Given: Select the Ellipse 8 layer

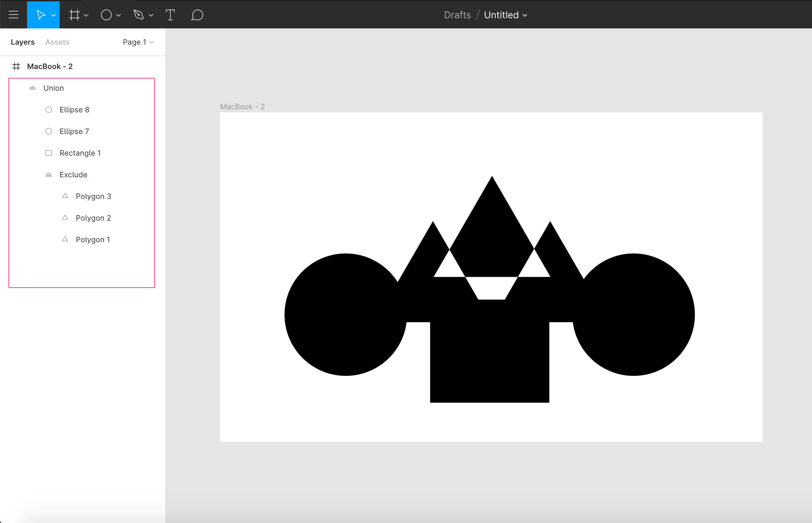Looking at the screenshot, I should [74, 110].
